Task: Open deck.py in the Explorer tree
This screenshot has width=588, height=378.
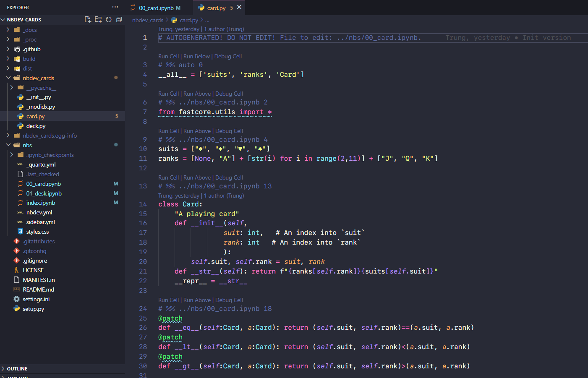Action: (x=36, y=126)
